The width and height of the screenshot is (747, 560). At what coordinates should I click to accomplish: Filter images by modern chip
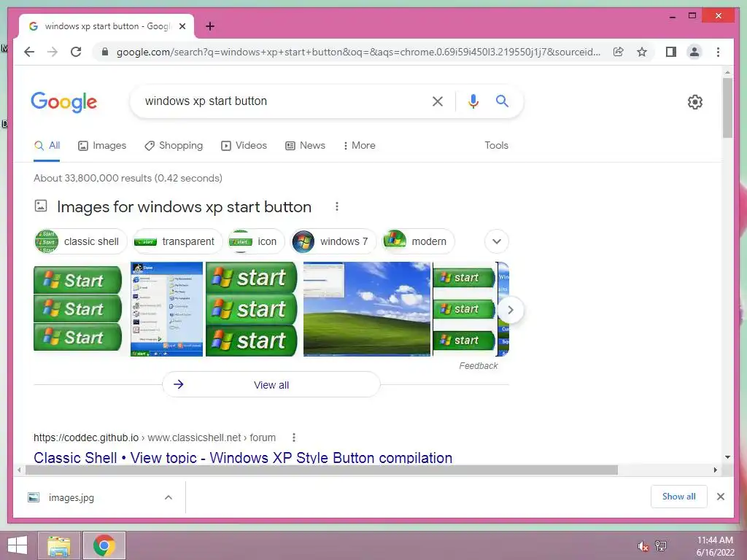click(x=418, y=241)
